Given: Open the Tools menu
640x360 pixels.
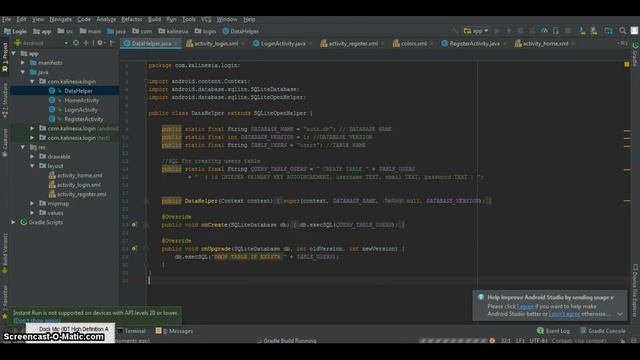Looking at the screenshot, I should pyautogui.click(x=189, y=19).
